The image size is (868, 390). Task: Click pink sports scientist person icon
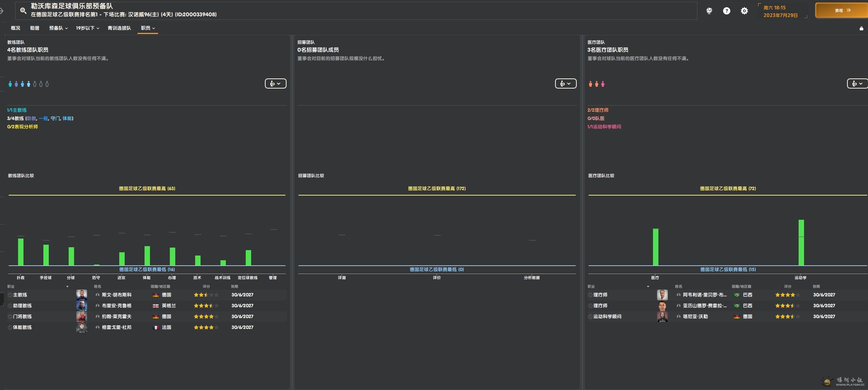(603, 84)
